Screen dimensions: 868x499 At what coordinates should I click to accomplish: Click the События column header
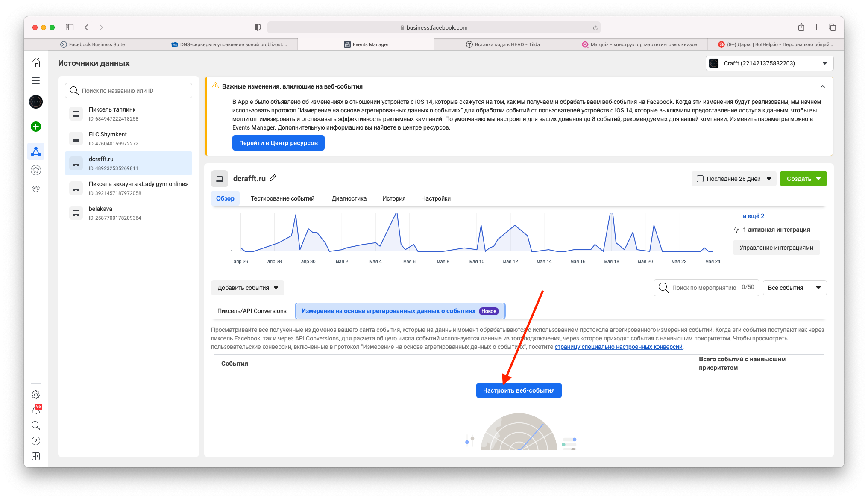[x=235, y=363]
